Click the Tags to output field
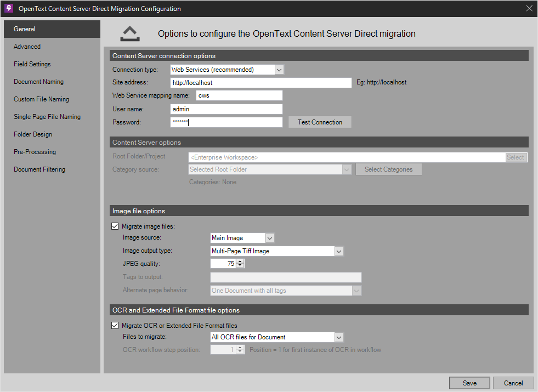This screenshot has width=538, height=392. coord(286,277)
